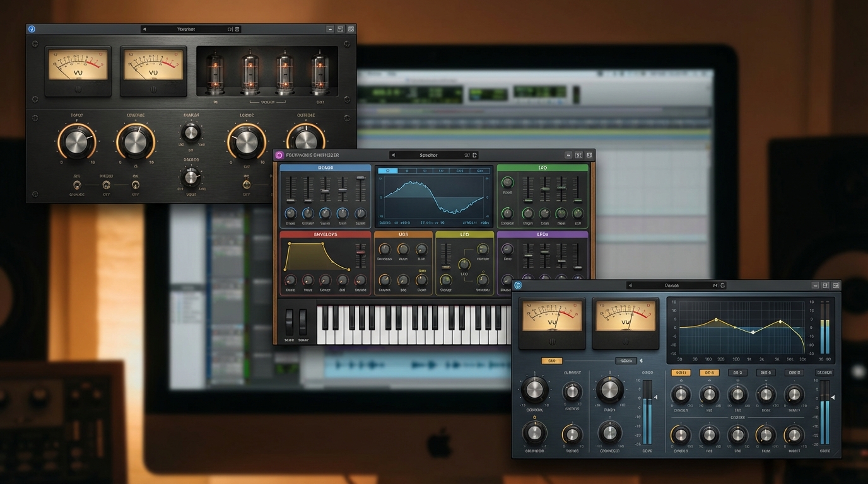Flip the leftmost GROUND toggle switch on the saturator
The image size is (868, 484).
coord(76,185)
